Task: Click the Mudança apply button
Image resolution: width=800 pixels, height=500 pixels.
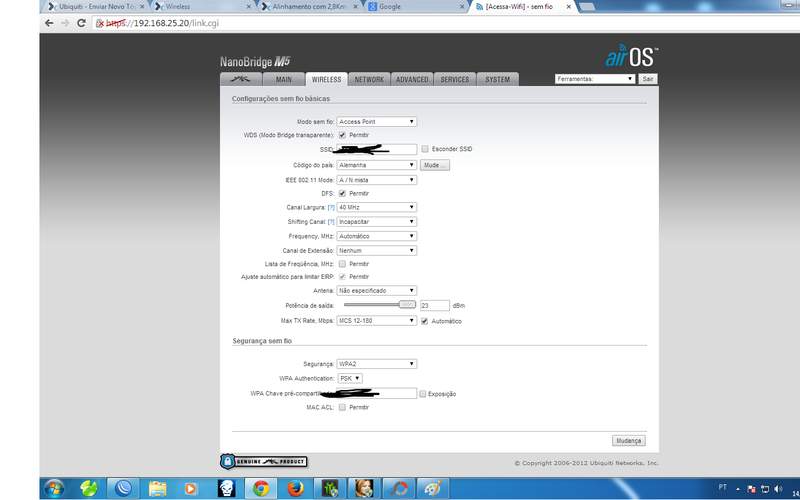Action: click(629, 440)
